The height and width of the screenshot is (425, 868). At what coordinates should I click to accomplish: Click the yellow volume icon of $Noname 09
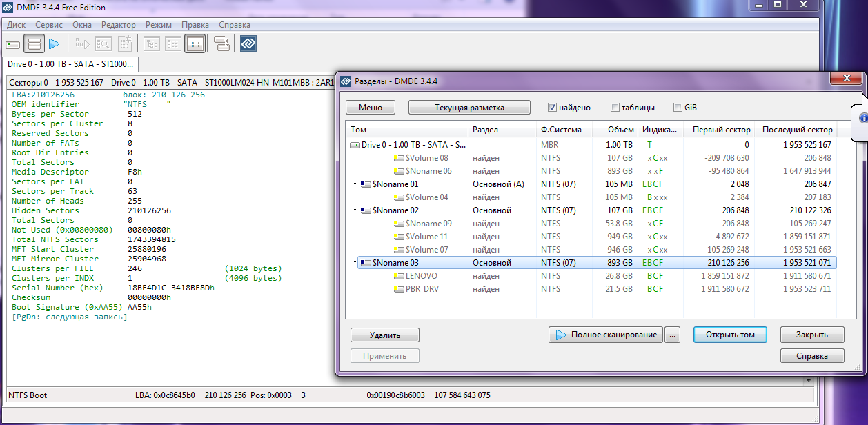click(x=399, y=224)
